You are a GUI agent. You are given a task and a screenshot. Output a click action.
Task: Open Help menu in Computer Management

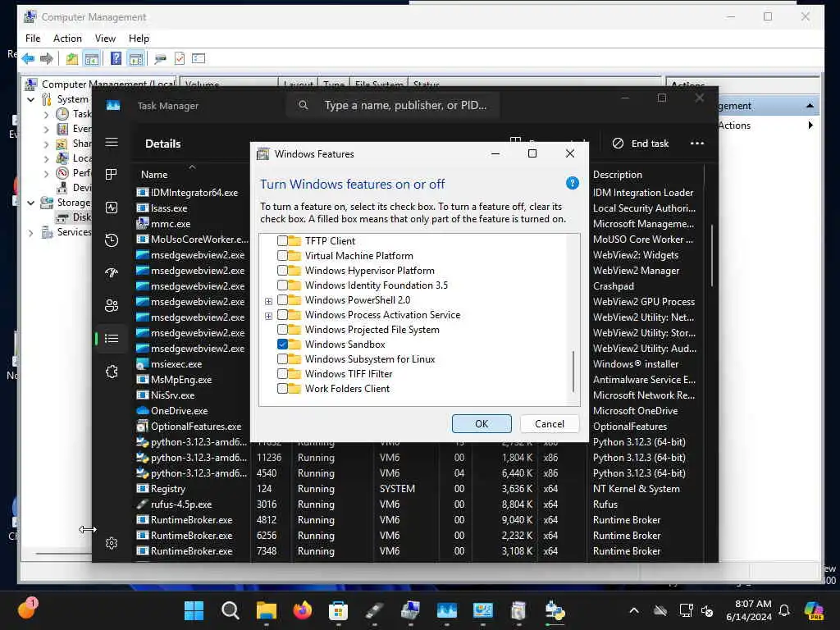pyautogui.click(x=139, y=39)
